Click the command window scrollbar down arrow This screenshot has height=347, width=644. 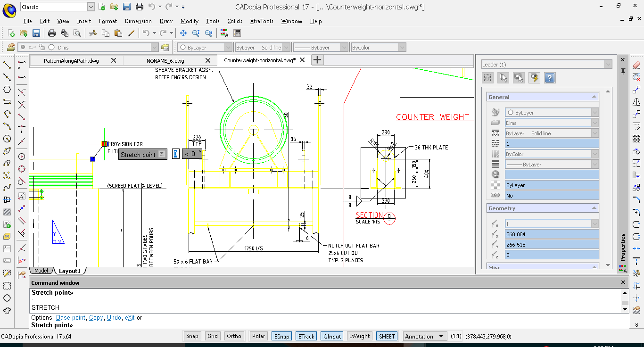[625, 309]
